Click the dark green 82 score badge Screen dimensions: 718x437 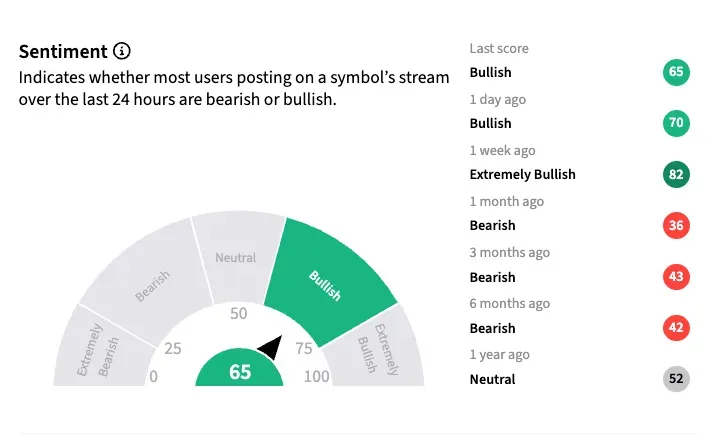pos(676,175)
